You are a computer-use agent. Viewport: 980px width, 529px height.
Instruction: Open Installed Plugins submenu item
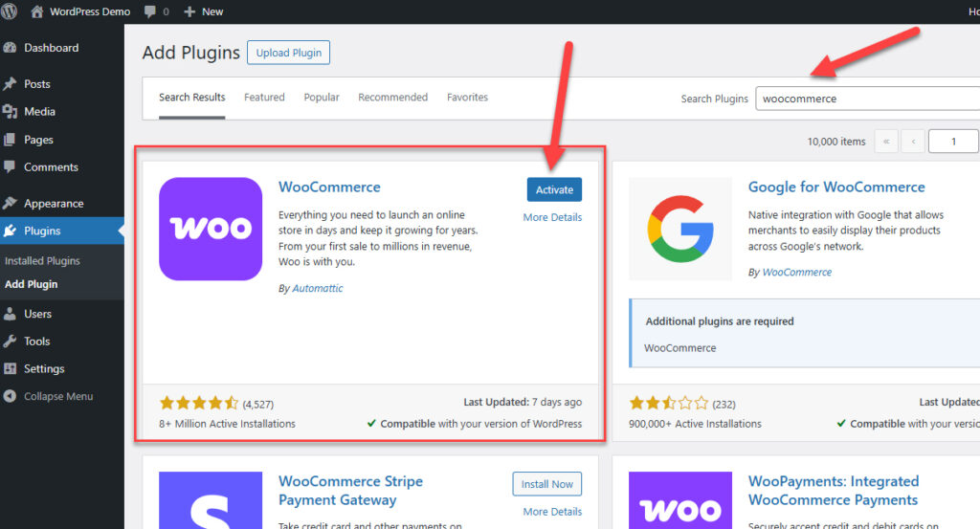(42, 260)
